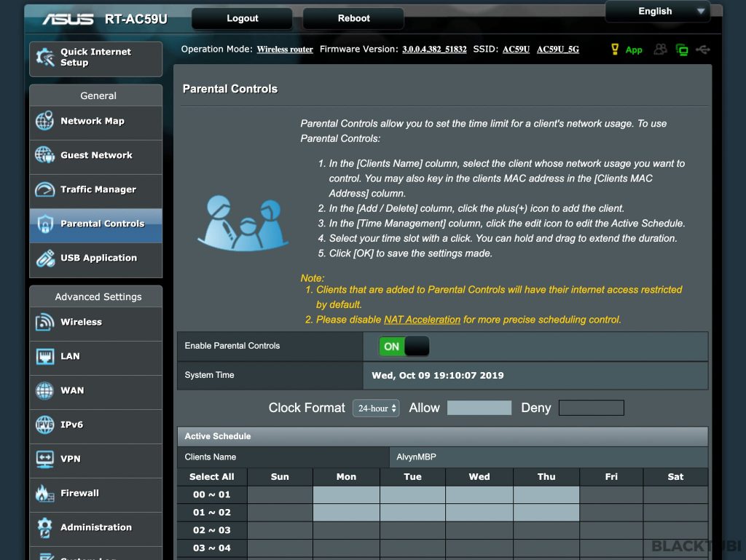
Task: Click the AC59U_5G SSID link
Action: pos(558,49)
